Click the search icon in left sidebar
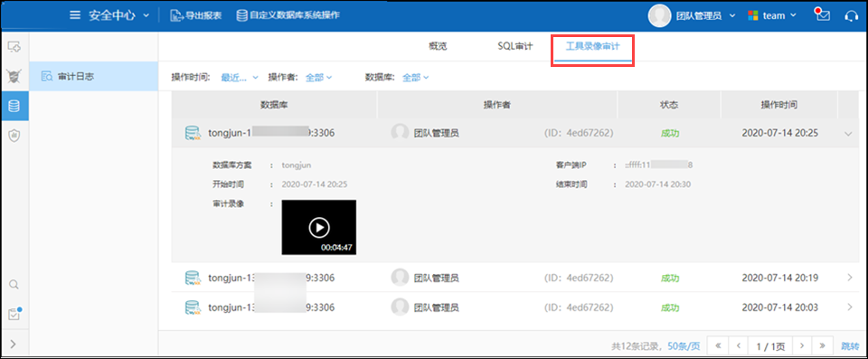 [14, 285]
